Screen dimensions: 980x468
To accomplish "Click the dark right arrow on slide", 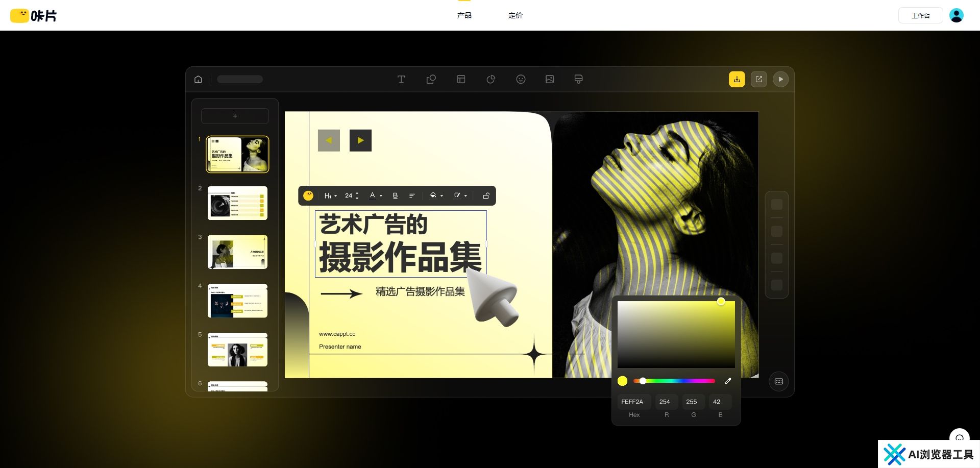I will (360, 140).
